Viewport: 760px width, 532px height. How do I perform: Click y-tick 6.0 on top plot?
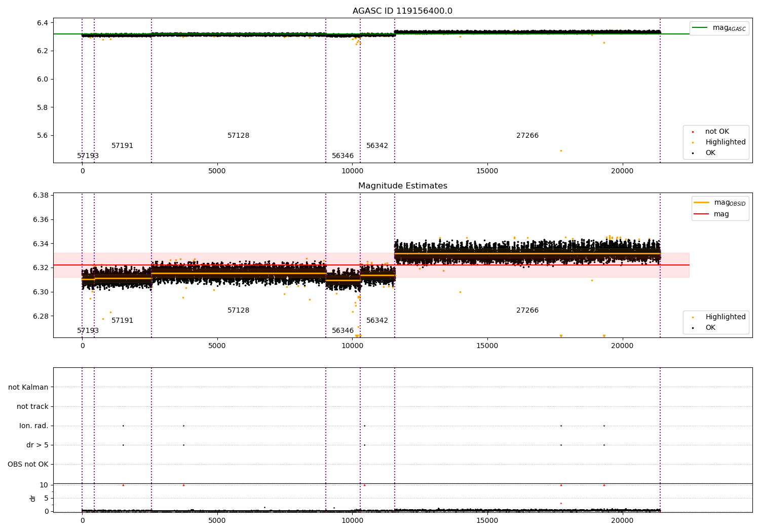coord(43,79)
